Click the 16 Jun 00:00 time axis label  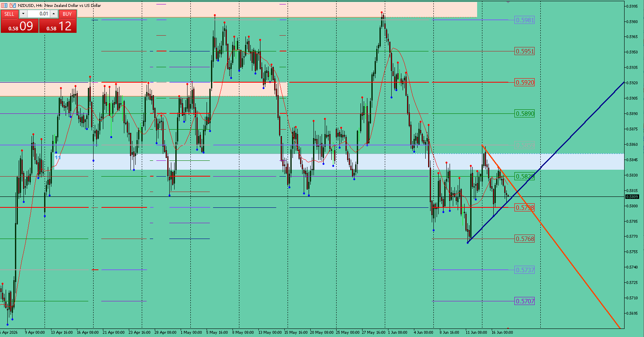[502, 333]
